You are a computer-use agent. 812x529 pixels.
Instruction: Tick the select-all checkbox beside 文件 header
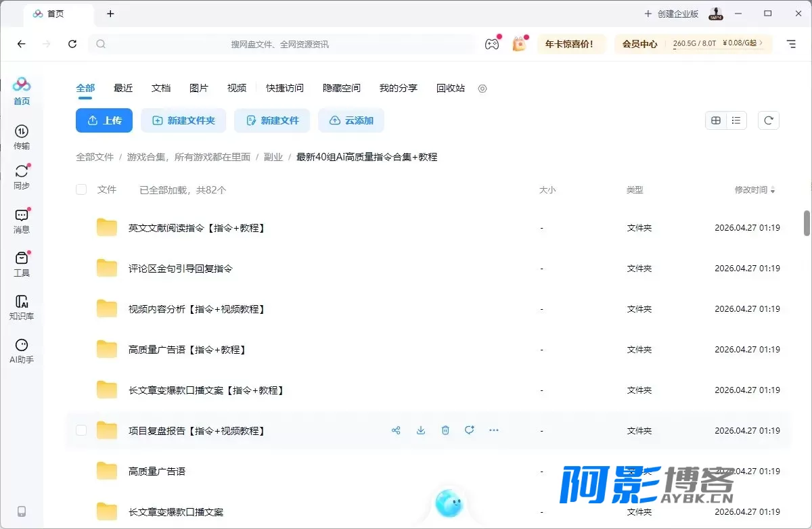(x=81, y=190)
